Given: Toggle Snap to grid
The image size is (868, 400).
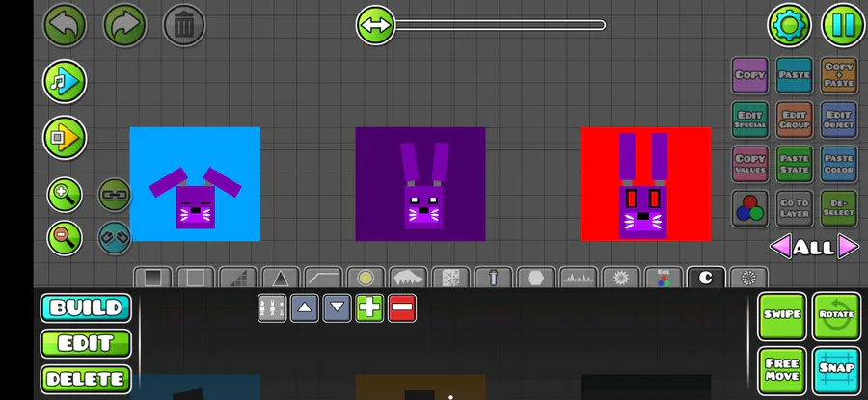Looking at the screenshot, I should (836, 370).
